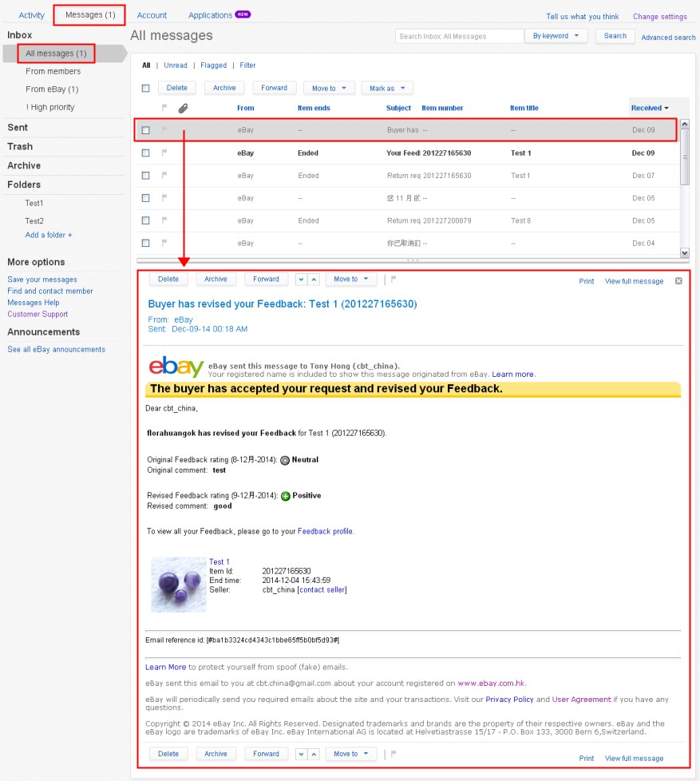Flag the open message in the reading pane
This screenshot has height=781, width=700.
coord(393,279)
